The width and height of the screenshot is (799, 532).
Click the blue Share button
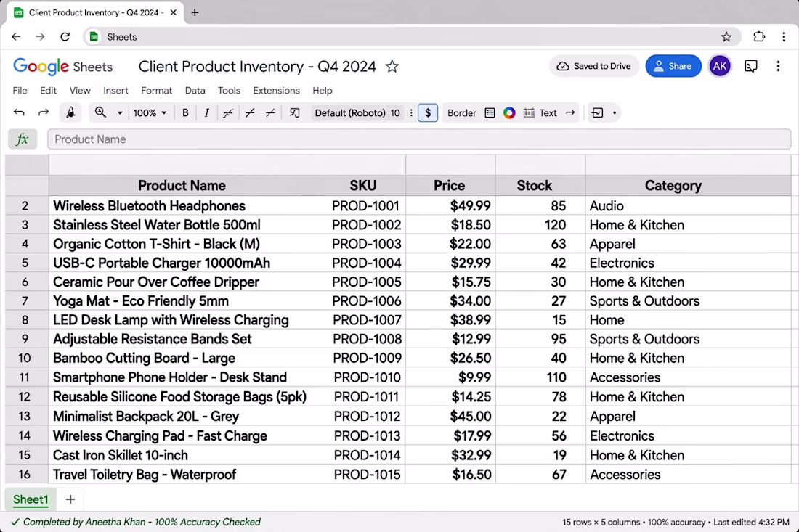point(673,66)
